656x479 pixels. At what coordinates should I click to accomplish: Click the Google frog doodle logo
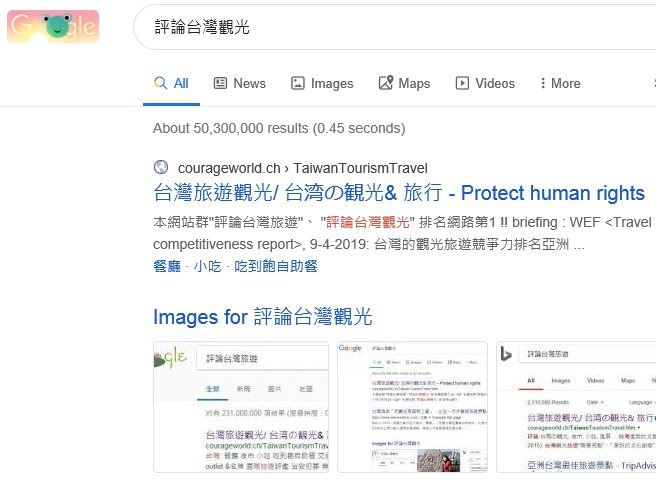click(x=53, y=27)
